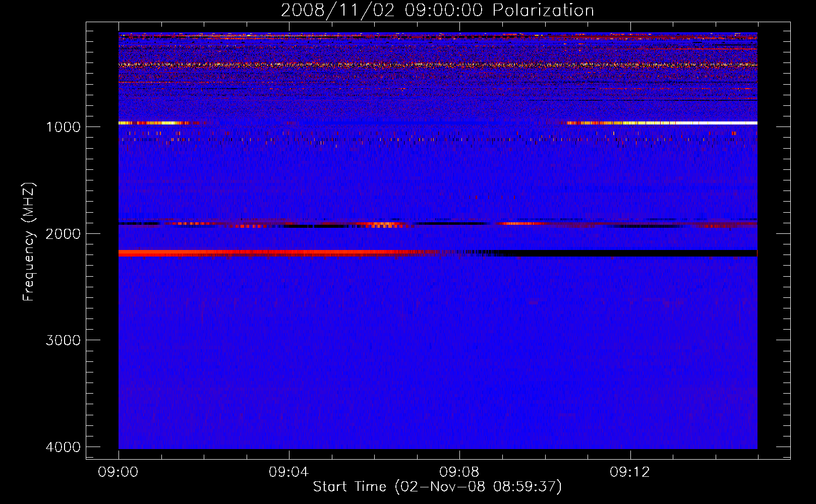Click the 09:12 time tick label
The height and width of the screenshot is (504, 816).
point(630,472)
